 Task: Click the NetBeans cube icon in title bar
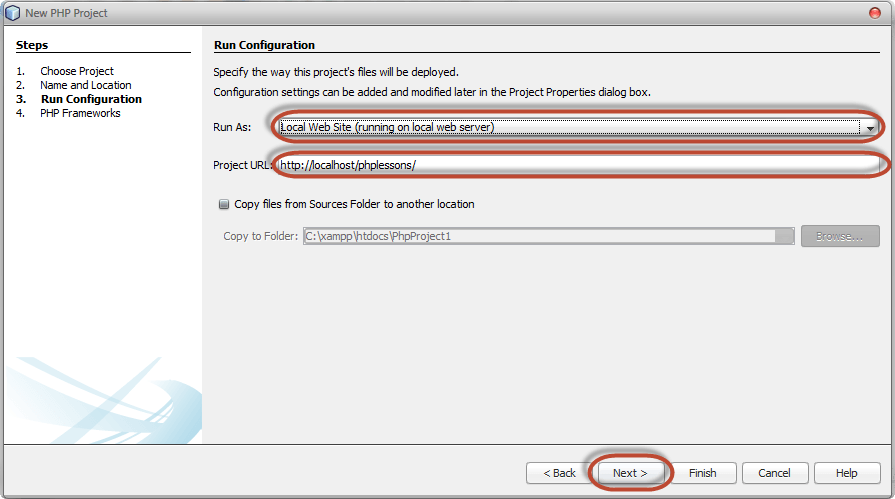click(13, 13)
